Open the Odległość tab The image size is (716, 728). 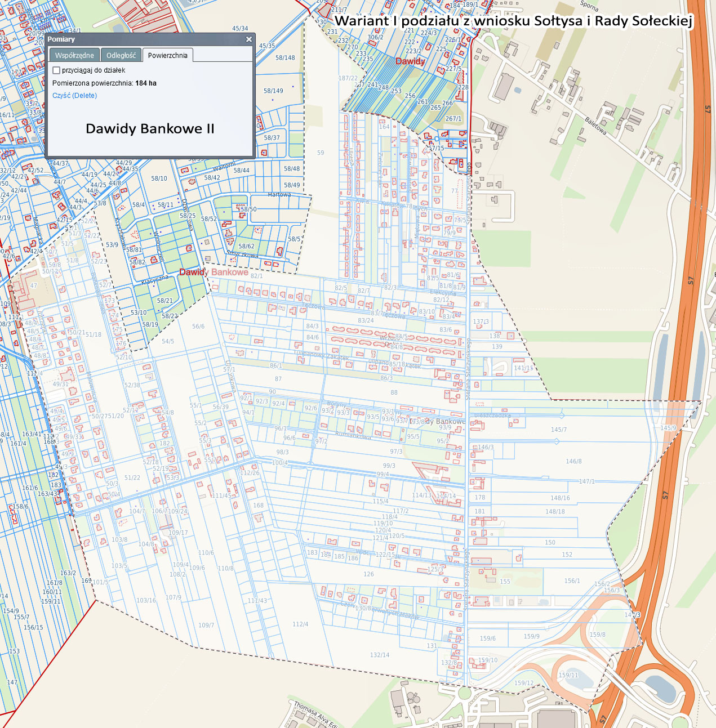(121, 55)
